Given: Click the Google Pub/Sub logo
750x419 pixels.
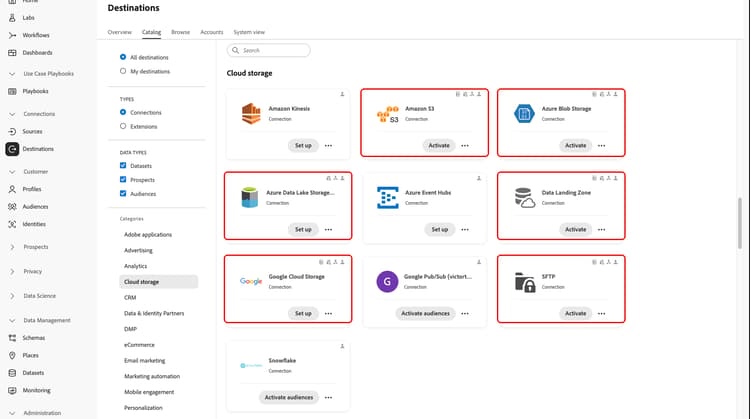Looking at the screenshot, I should [387, 282].
